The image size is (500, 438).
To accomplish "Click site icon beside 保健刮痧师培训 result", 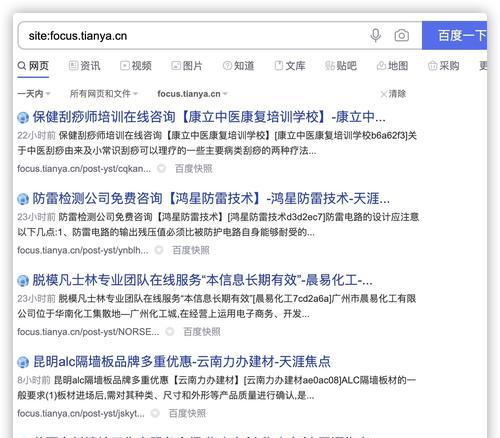I will [23, 118].
